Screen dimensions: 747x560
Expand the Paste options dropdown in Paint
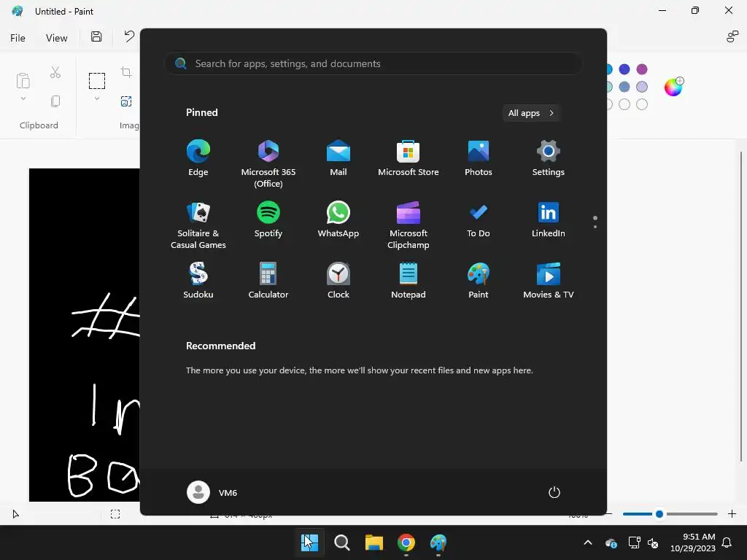[23, 98]
